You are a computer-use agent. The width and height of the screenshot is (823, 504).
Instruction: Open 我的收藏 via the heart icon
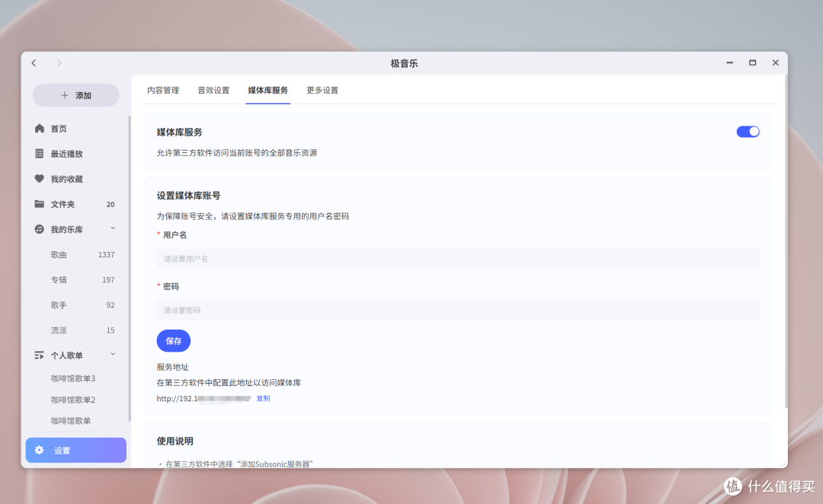(x=40, y=179)
